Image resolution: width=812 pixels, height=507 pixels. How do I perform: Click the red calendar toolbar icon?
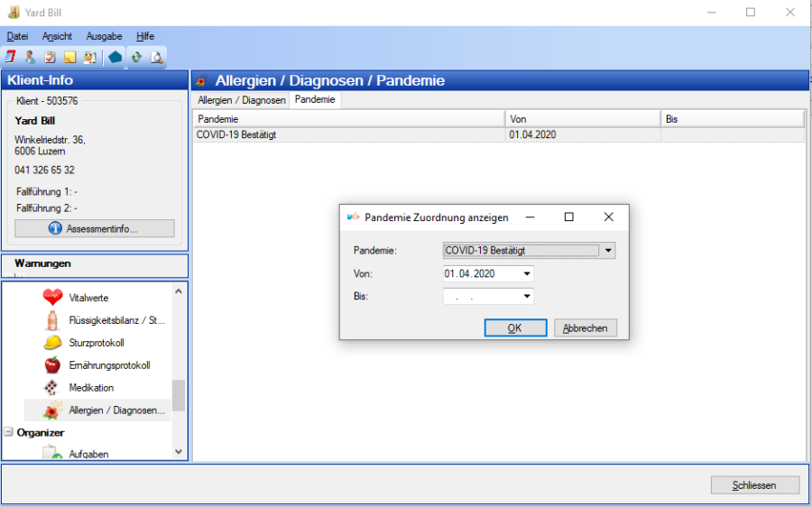tap(10, 57)
